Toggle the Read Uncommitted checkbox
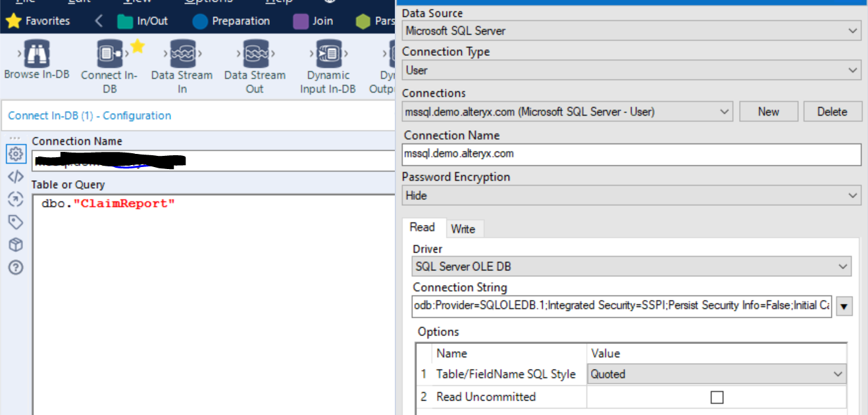Image resolution: width=868 pixels, height=415 pixels. (717, 397)
